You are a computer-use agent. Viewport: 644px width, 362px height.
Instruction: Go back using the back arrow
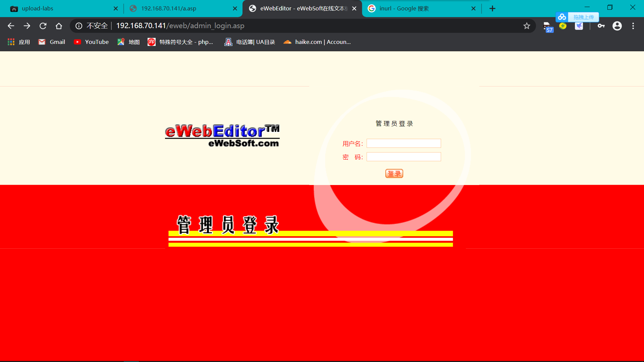click(11, 26)
